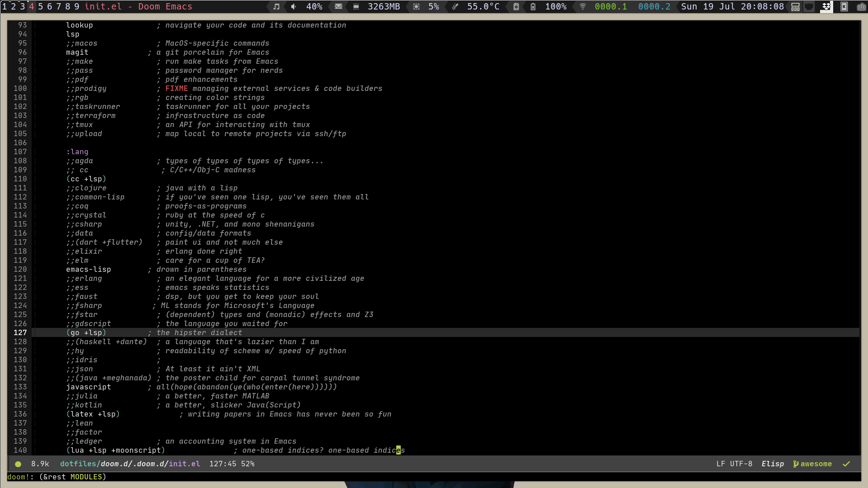Click the green checkmark syntax status
This screenshot has height=488, width=868.
click(x=846, y=464)
